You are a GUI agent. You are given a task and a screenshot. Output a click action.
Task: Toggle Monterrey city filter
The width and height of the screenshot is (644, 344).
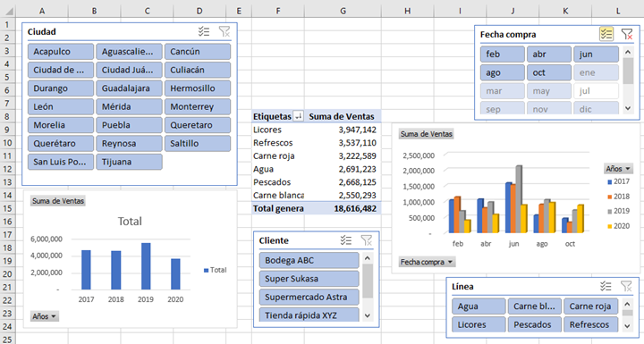click(x=198, y=106)
